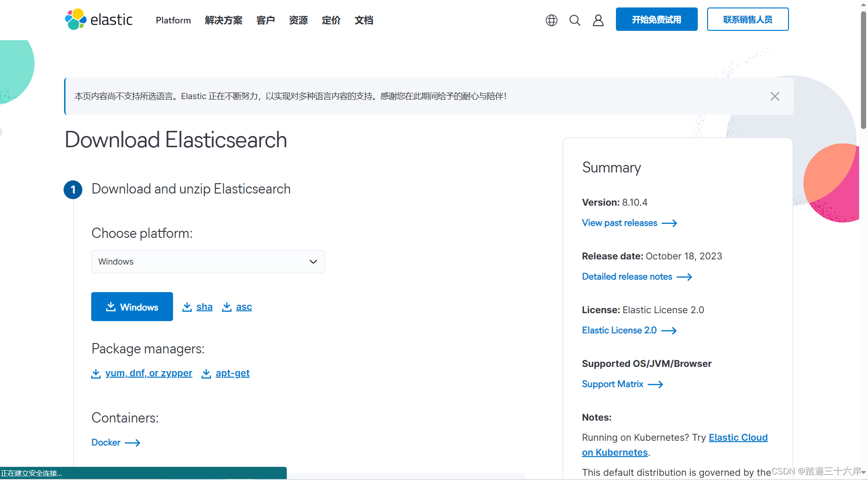The height and width of the screenshot is (480, 868).
Task: Open View past releases link
Action: (620, 223)
